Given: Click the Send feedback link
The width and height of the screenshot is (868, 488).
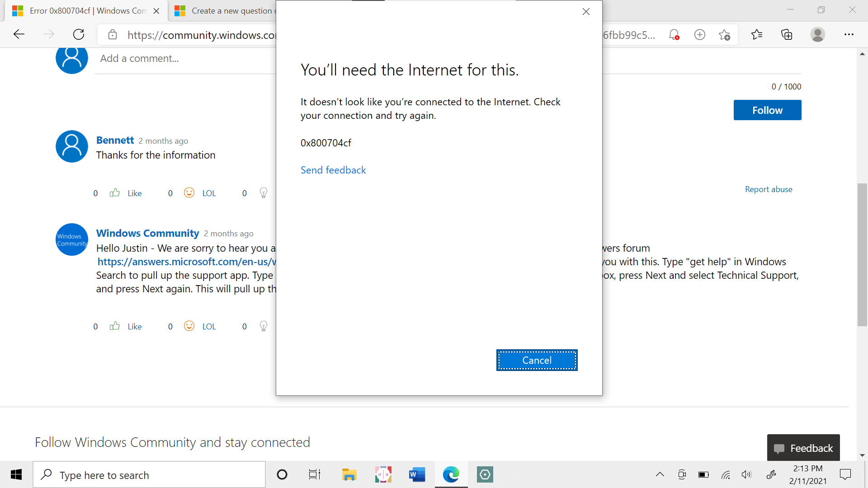Looking at the screenshot, I should click(x=333, y=170).
